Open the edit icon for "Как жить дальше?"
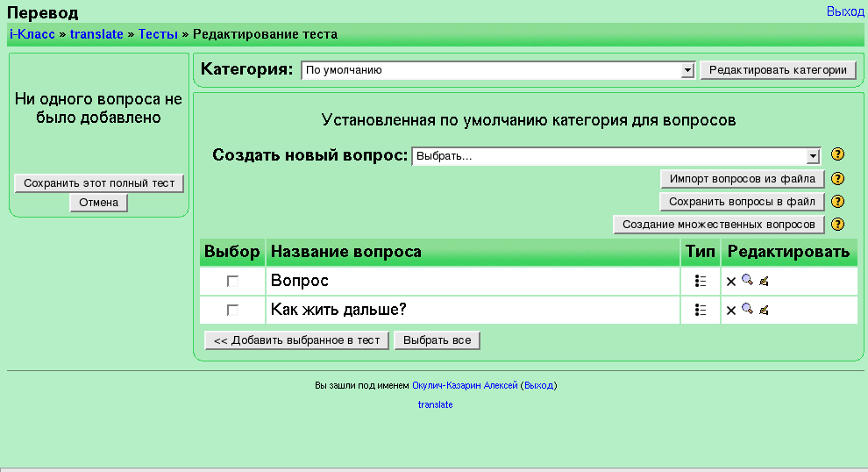This screenshot has width=868, height=472. 764,311
